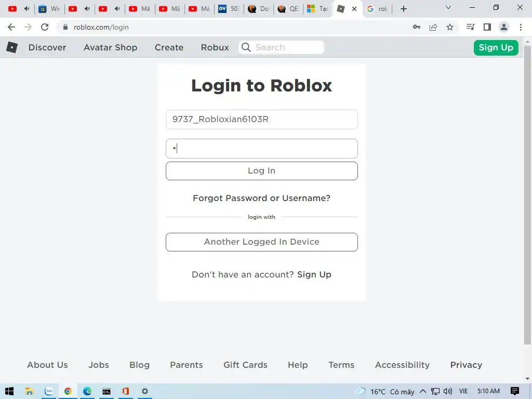Click the search magnifier icon
The image size is (532, 399).
click(x=246, y=47)
